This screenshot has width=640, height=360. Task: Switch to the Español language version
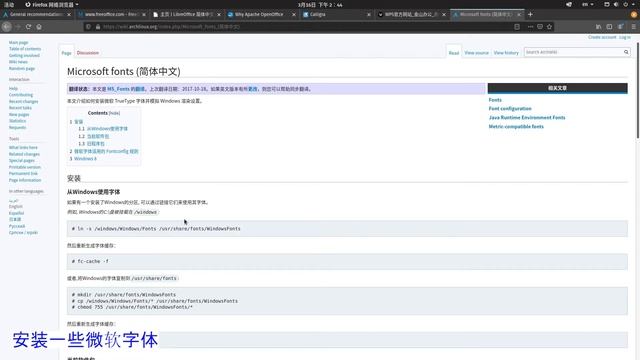pyautogui.click(x=16, y=213)
